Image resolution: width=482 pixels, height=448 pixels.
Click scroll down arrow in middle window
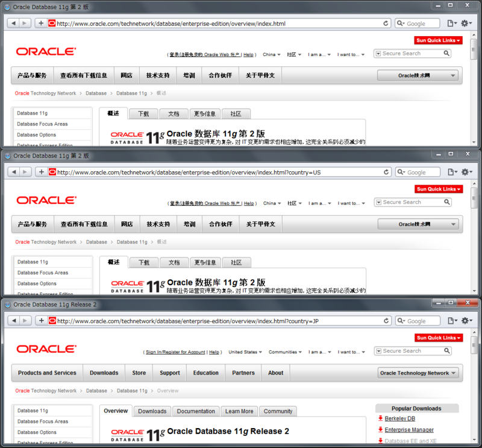[x=474, y=291]
